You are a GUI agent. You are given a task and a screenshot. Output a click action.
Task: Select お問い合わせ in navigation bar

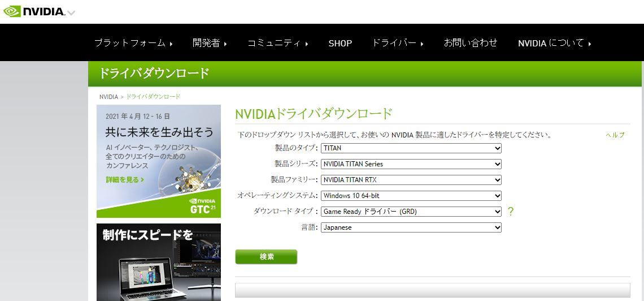click(471, 43)
